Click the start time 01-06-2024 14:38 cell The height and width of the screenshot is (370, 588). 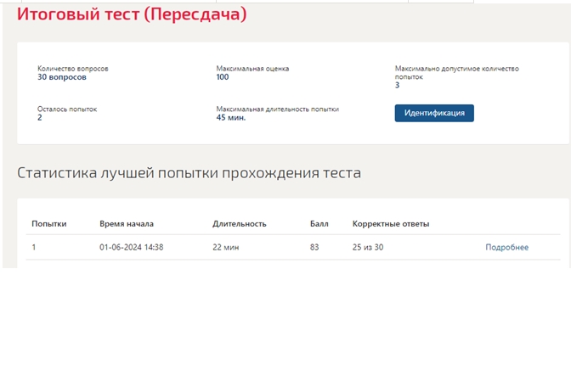point(131,247)
